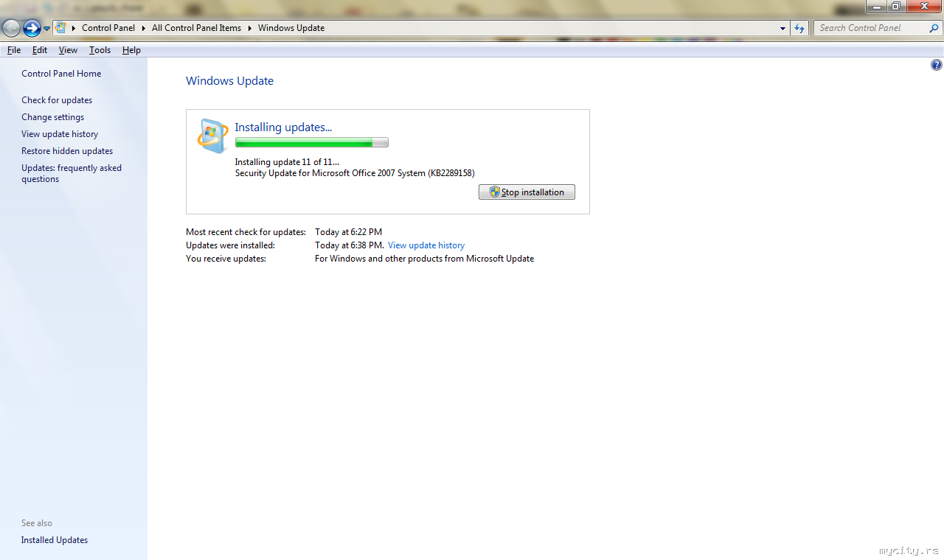Click the Control Panel icon in address bar
This screenshot has width=944, height=560.
pyautogui.click(x=61, y=28)
